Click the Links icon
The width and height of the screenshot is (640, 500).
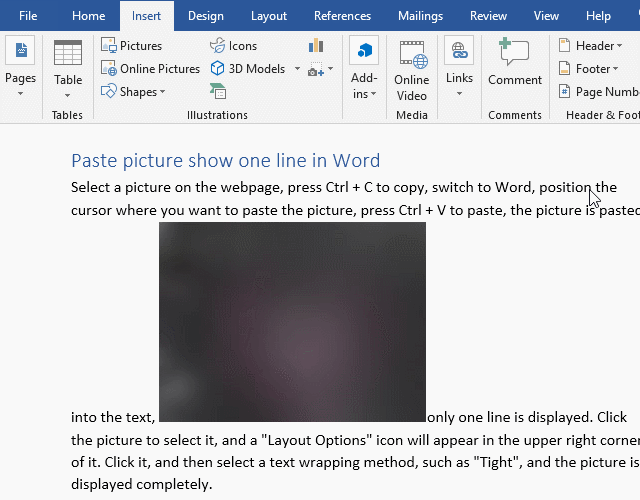459,50
